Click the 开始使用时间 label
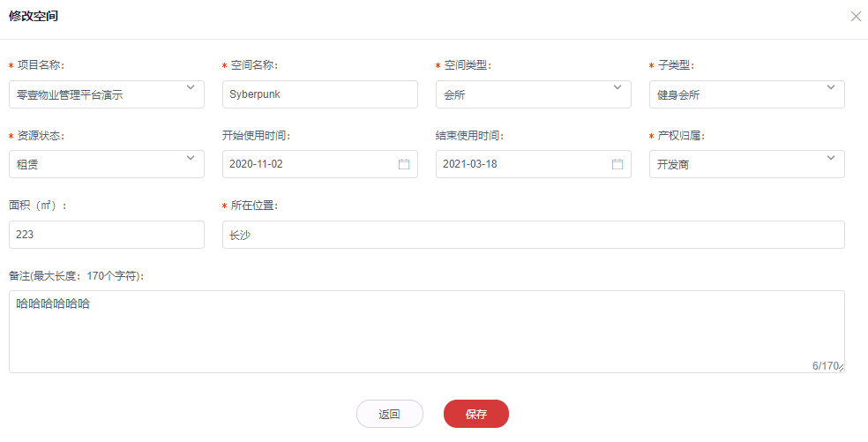868x442 pixels. [257, 136]
